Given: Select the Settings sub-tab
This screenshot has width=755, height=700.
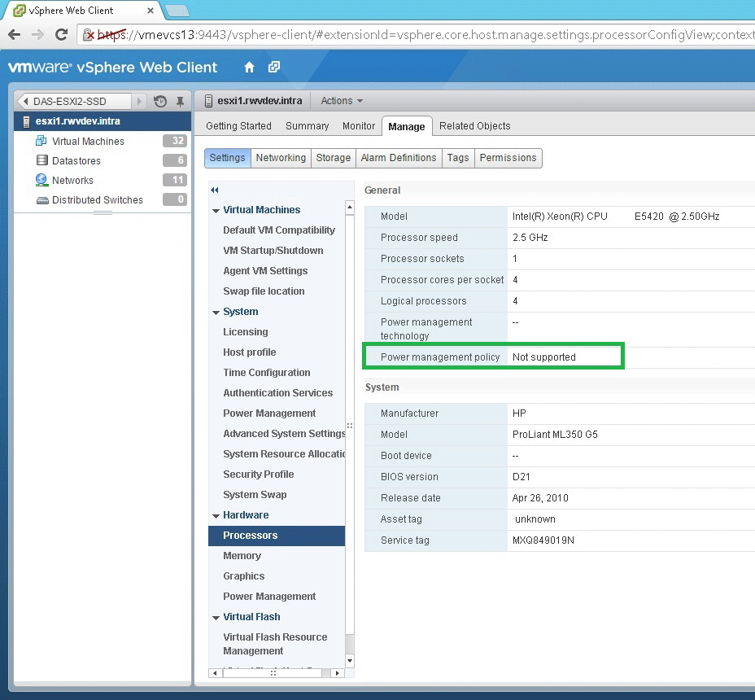Looking at the screenshot, I should (x=227, y=158).
